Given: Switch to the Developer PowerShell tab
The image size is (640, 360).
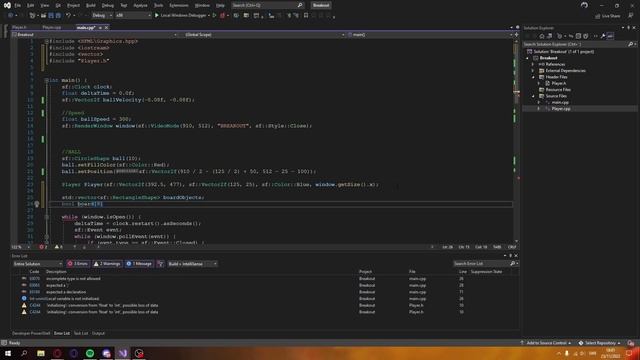Looking at the screenshot, I should coord(31,333).
